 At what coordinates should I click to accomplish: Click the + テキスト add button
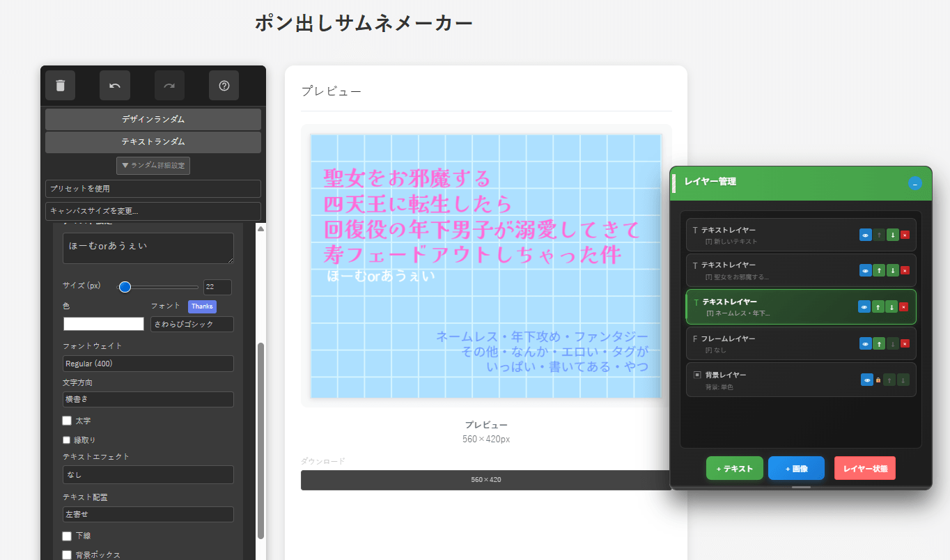click(734, 469)
